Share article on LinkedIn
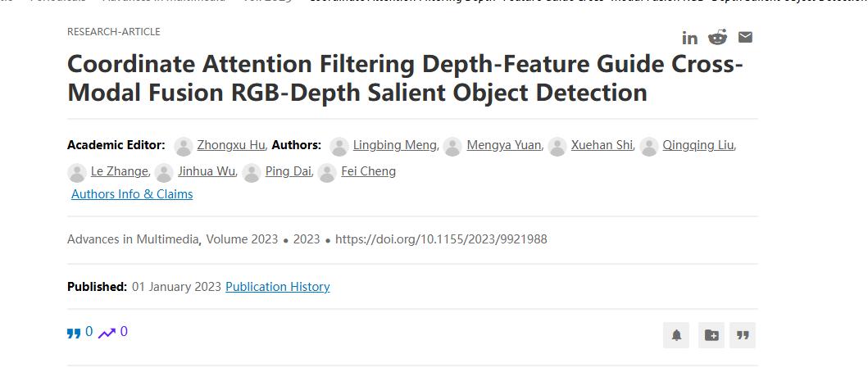This screenshot has width=868, height=368. pyautogui.click(x=690, y=38)
